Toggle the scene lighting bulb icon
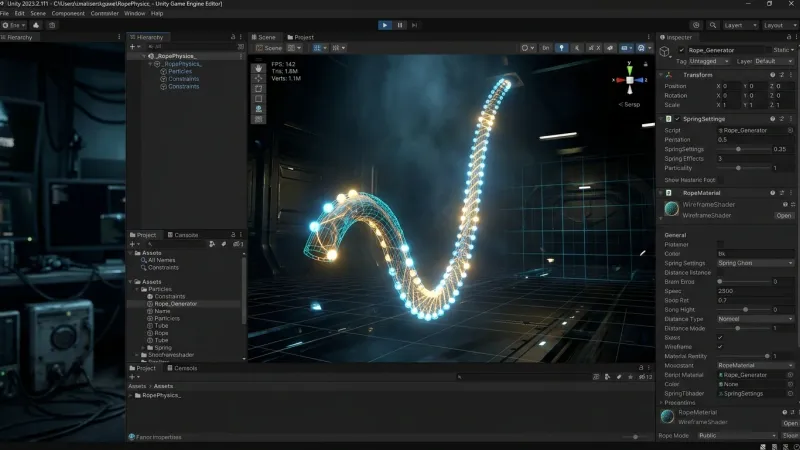The height and width of the screenshot is (450, 800). [x=561, y=47]
